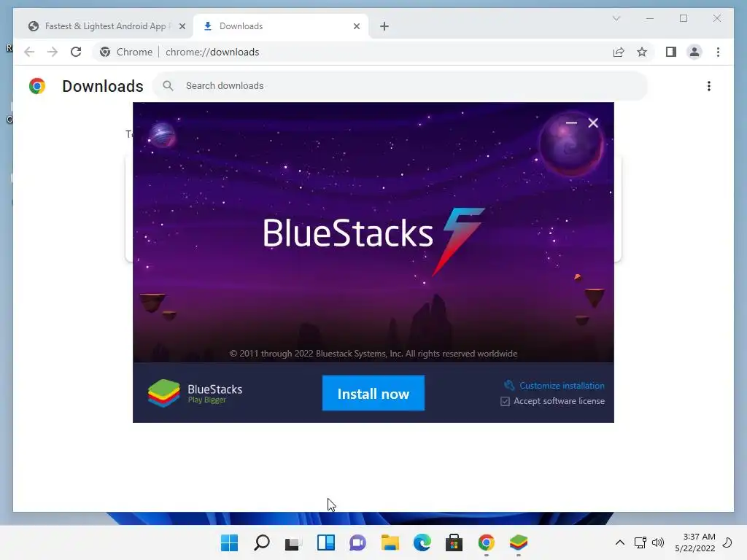Image resolution: width=747 pixels, height=560 pixels.
Task: Select the Downloads tab
Action: [281, 26]
